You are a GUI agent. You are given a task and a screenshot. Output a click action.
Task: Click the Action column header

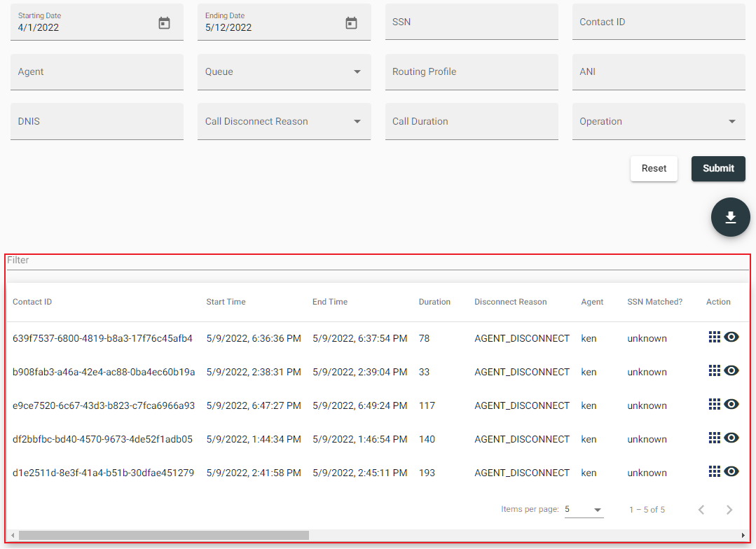click(718, 302)
